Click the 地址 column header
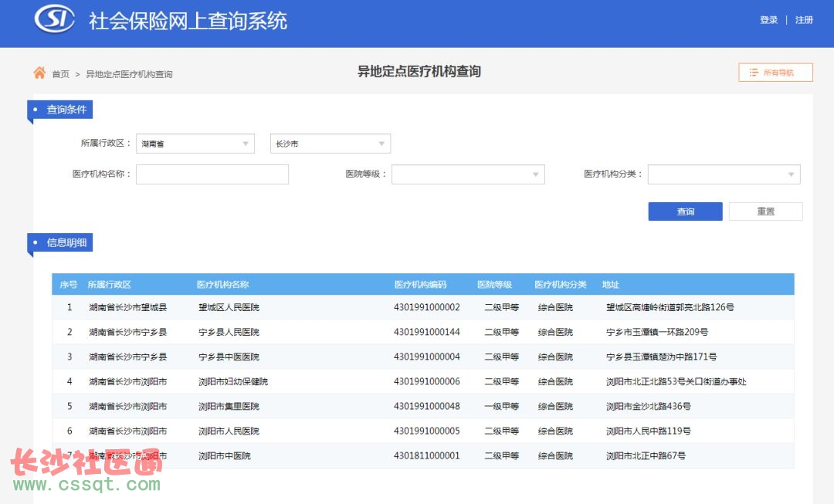The image size is (834, 504). point(611,285)
